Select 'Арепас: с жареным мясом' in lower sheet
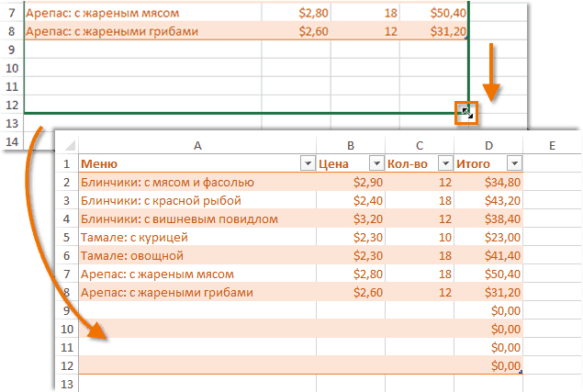This screenshot has width=583, height=392. click(197, 274)
